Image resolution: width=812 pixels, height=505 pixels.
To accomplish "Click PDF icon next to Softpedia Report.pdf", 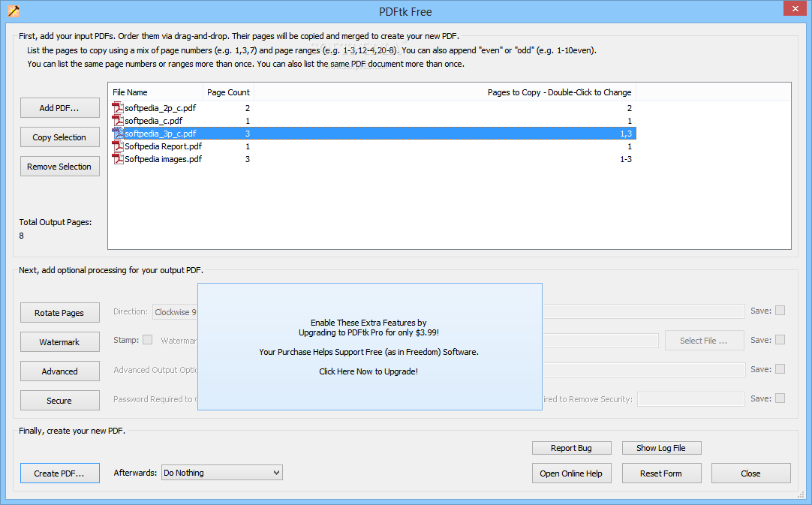I will point(118,146).
